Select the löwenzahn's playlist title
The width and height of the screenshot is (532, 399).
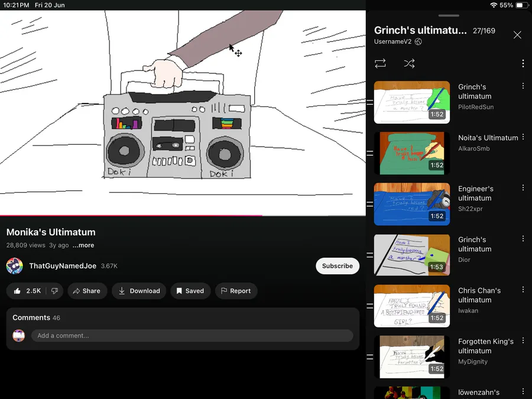pos(479,392)
